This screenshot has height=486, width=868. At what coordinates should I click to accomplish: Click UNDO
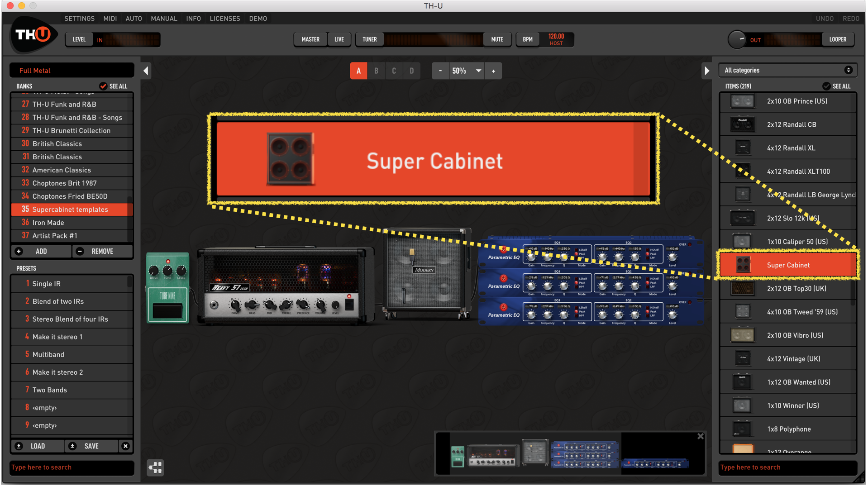point(825,19)
